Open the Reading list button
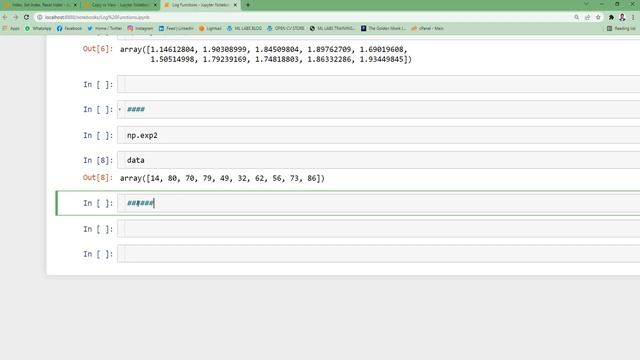The width and height of the screenshot is (640, 360). click(621, 28)
